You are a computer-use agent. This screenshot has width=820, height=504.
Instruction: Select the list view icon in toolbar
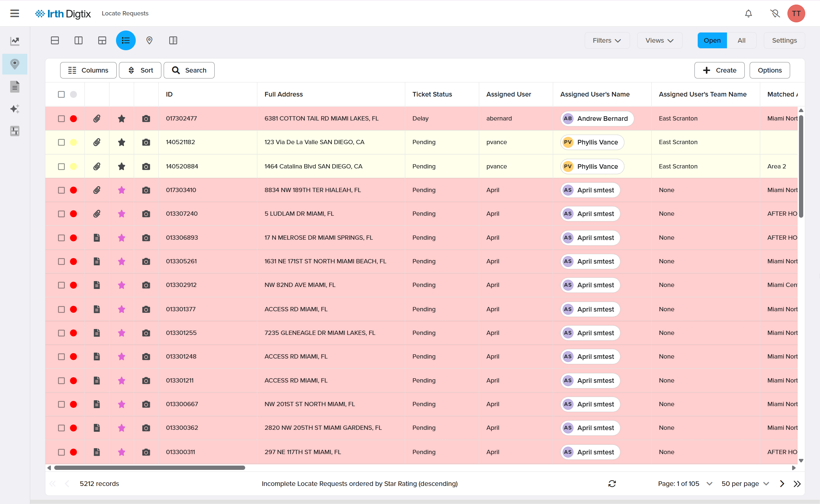[x=126, y=40]
